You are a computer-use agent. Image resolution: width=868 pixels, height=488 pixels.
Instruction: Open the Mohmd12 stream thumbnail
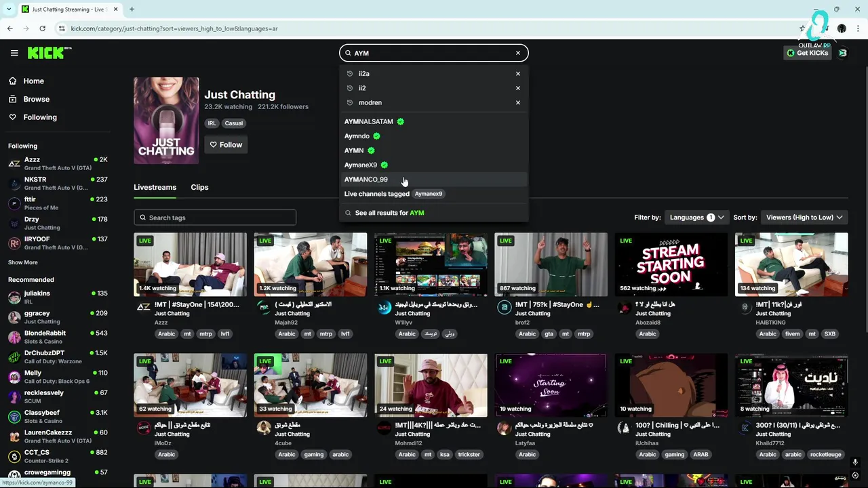point(431,385)
